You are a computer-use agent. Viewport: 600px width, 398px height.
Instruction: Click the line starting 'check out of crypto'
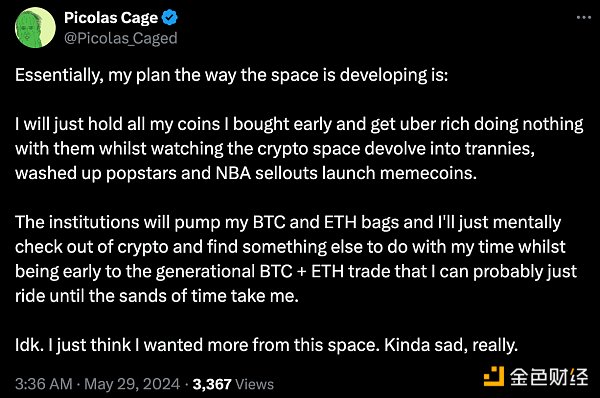tap(290, 247)
